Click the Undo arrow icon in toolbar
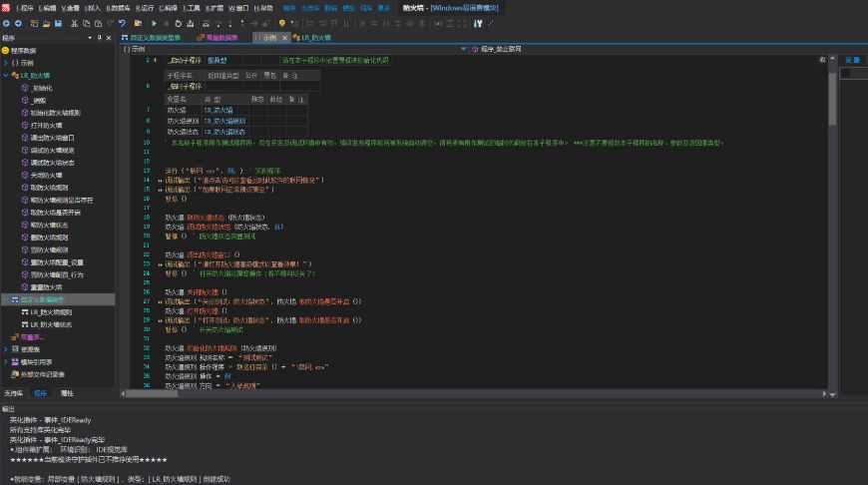The image size is (868, 485). [122, 23]
